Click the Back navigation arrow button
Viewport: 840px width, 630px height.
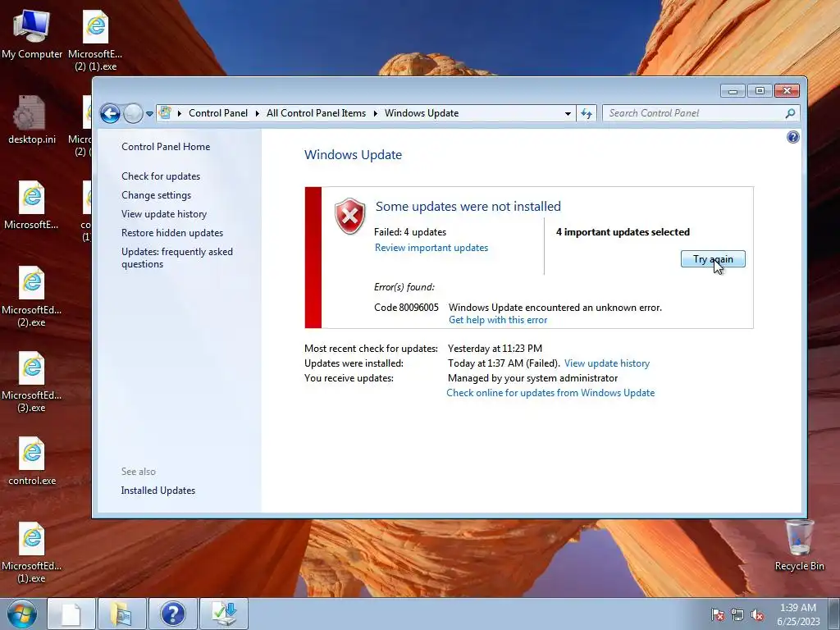(x=111, y=113)
